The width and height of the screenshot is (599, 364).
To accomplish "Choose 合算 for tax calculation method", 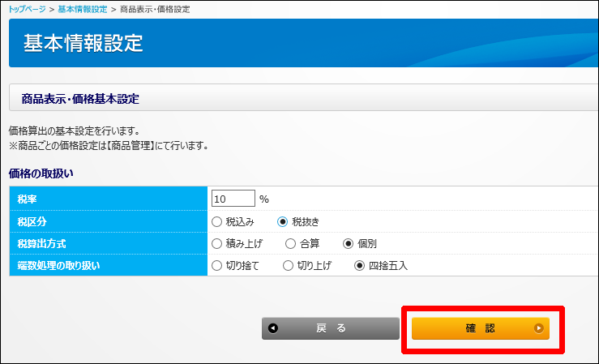I will point(290,243).
